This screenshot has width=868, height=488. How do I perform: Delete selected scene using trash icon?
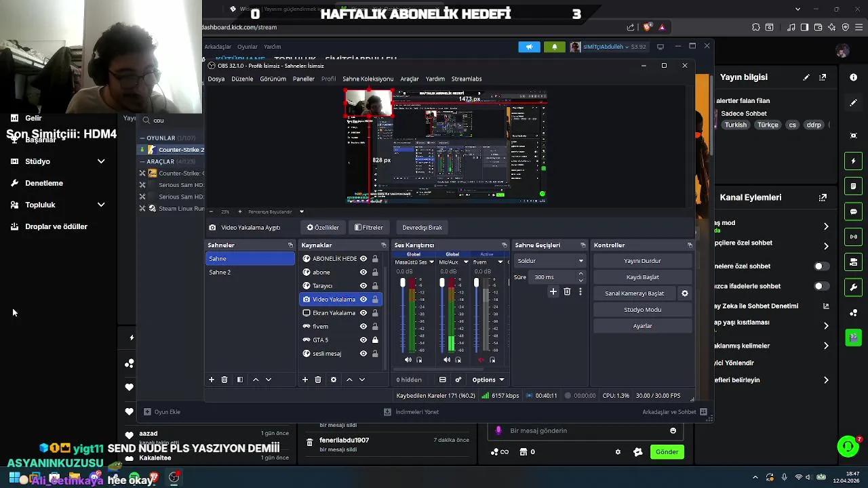224,380
